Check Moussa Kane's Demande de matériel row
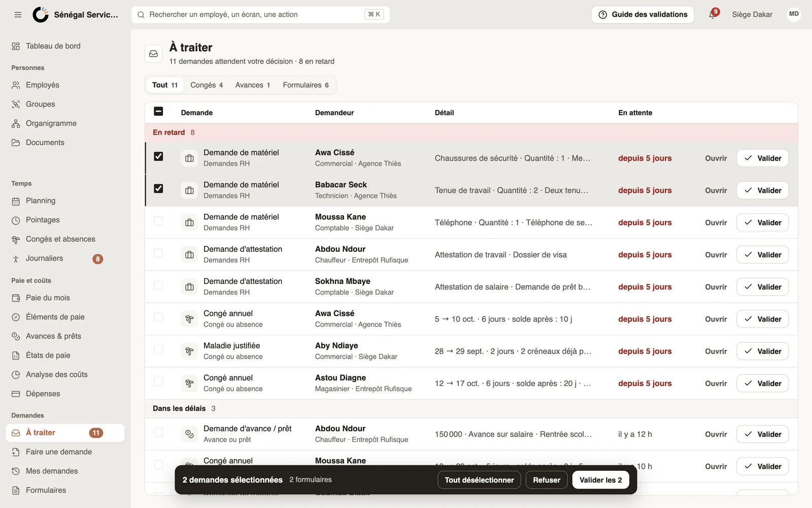Image resolution: width=812 pixels, height=508 pixels. click(x=158, y=221)
